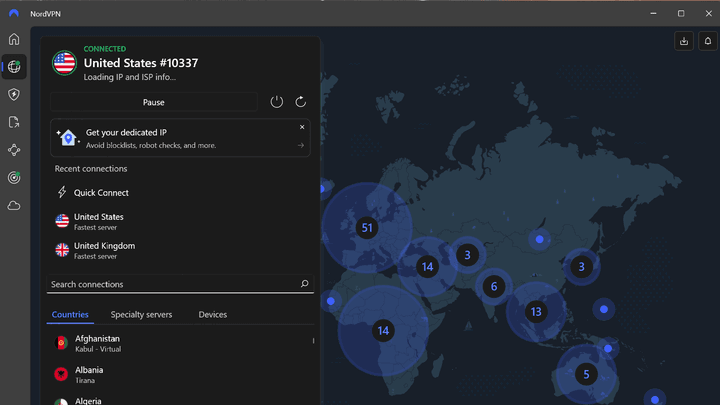
Task: Click the NordVPN logo in title bar
Action: pyautogui.click(x=14, y=13)
